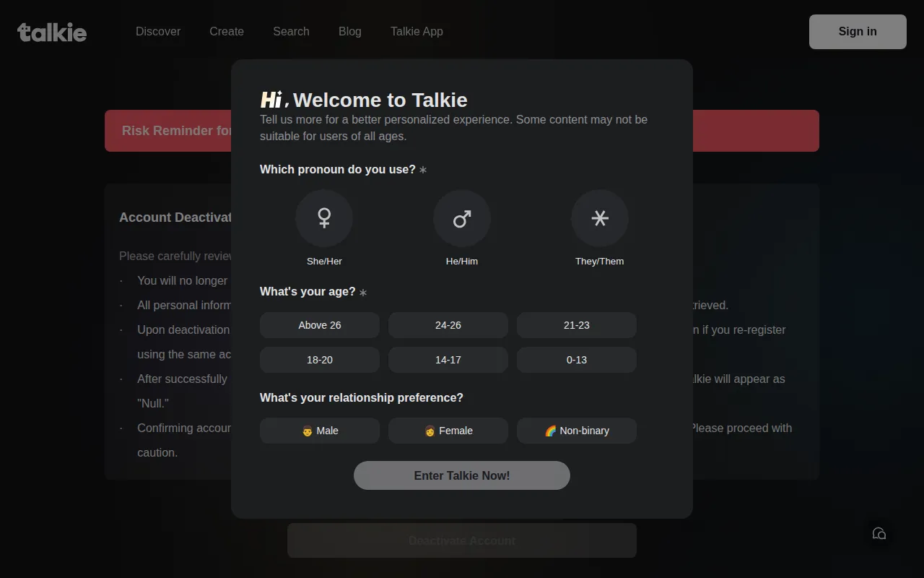Pick Female relationship preference

click(x=448, y=431)
